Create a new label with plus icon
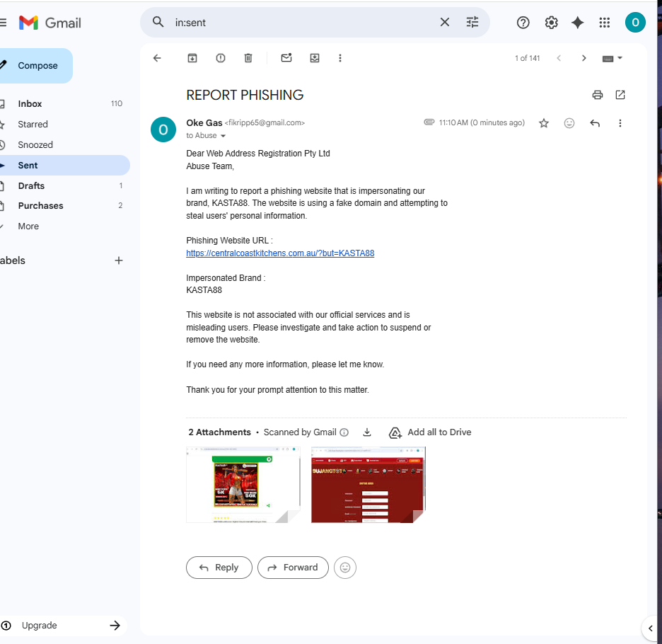662x644 pixels. tap(119, 260)
